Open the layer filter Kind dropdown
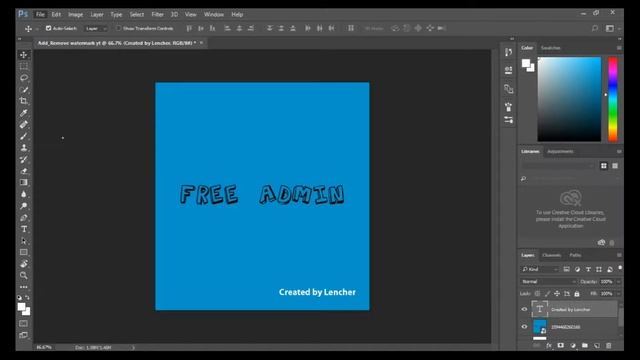 click(x=540, y=269)
